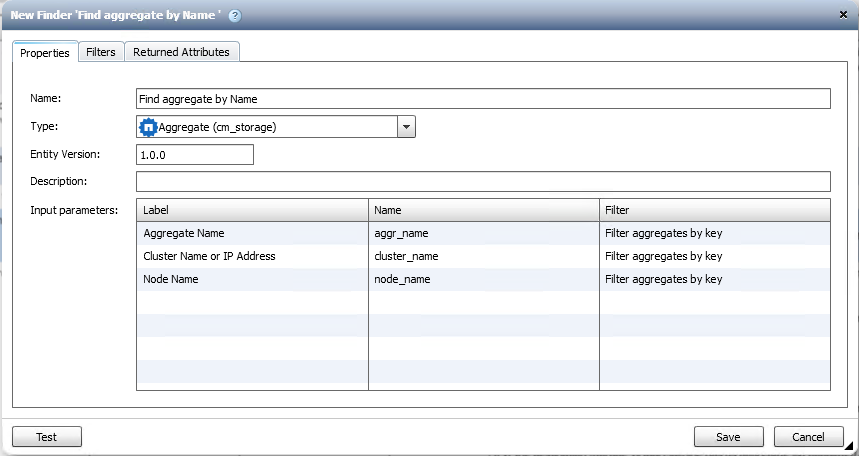Switch to the Filters tab
Image resolution: width=859 pixels, height=456 pixels.
pos(100,52)
